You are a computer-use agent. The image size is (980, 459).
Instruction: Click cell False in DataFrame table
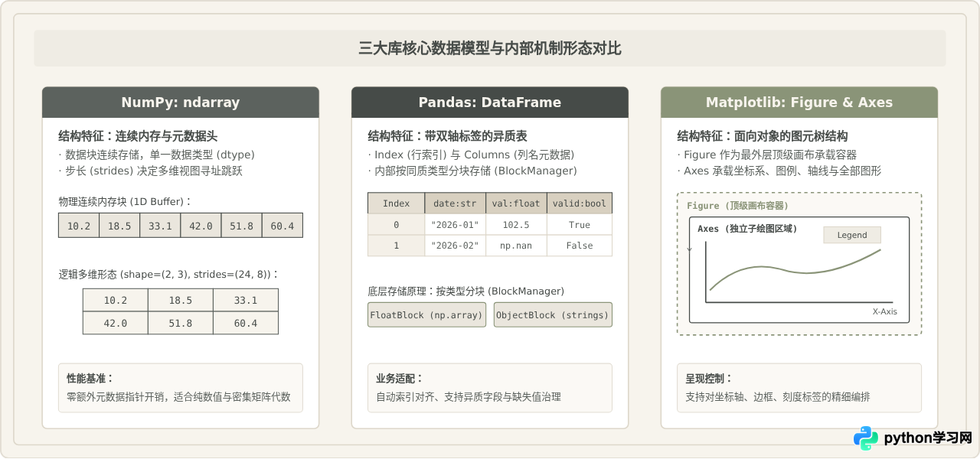click(x=580, y=246)
